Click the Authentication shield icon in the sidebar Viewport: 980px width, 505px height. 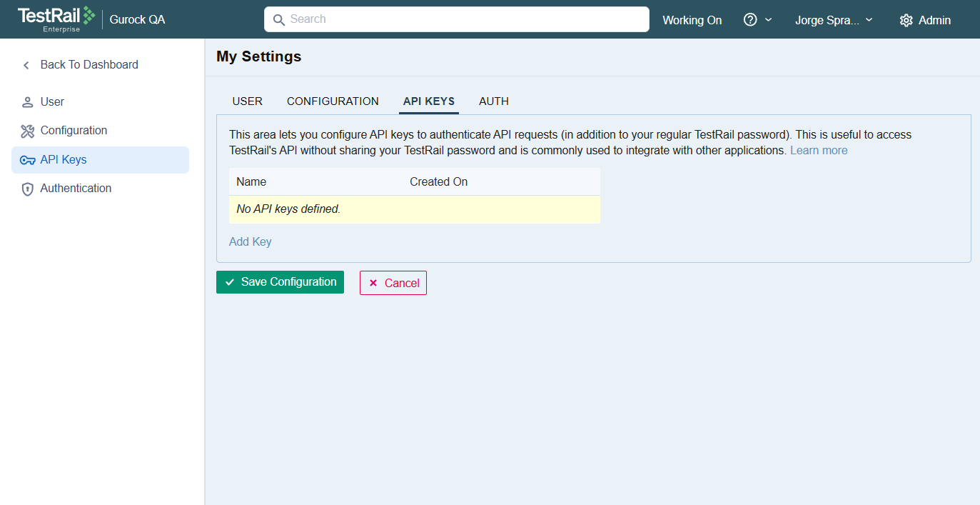(x=27, y=189)
